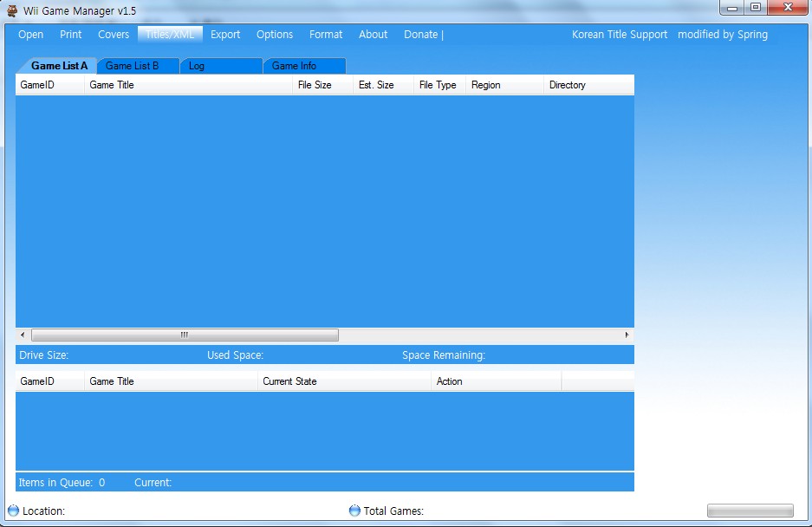Sort by the File Size column header

[x=315, y=85]
